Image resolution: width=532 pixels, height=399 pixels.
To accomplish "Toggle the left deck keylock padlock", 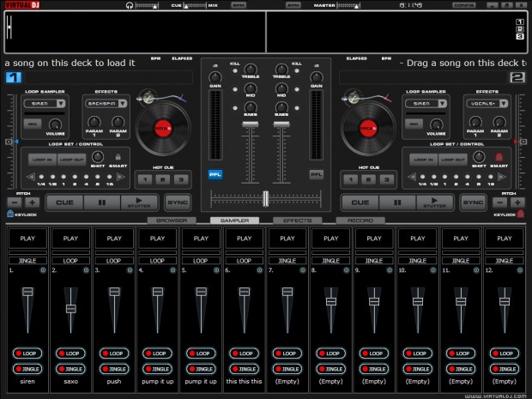I will [10, 214].
